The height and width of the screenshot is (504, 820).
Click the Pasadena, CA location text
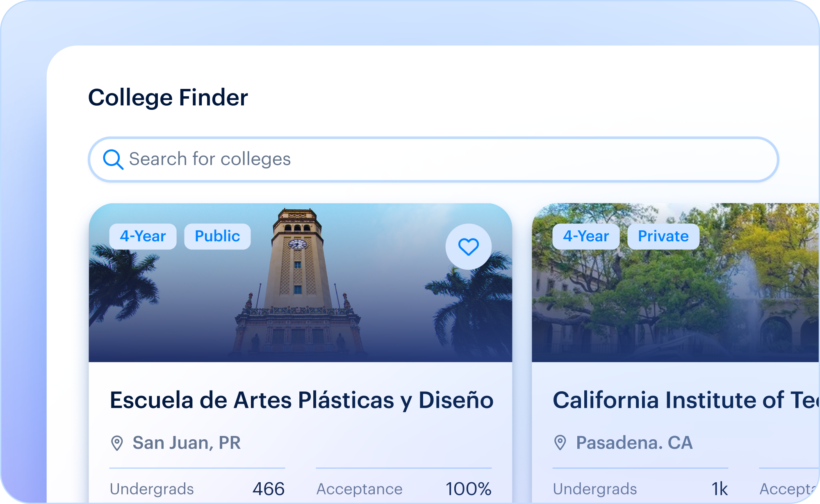pyautogui.click(x=634, y=443)
